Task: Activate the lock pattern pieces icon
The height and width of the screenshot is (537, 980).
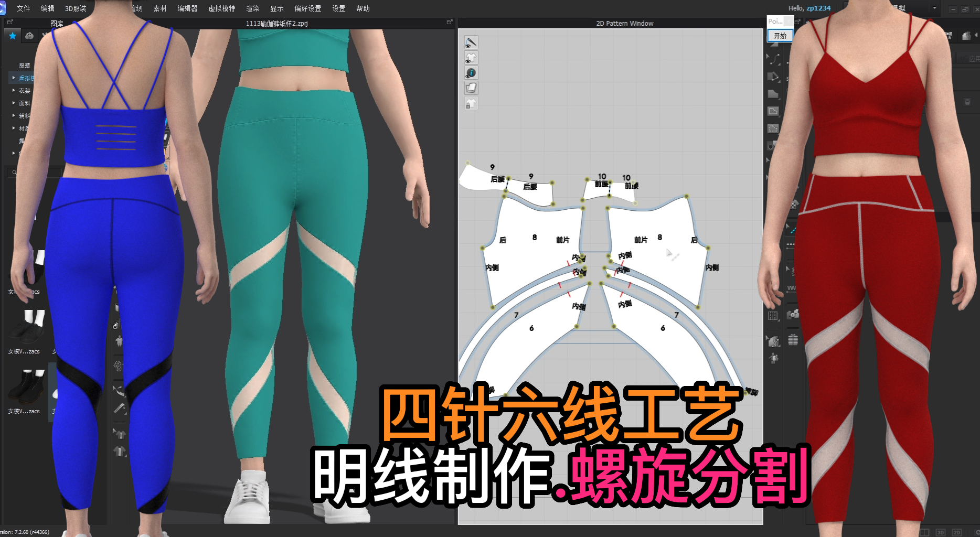Action: coord(471,103)
